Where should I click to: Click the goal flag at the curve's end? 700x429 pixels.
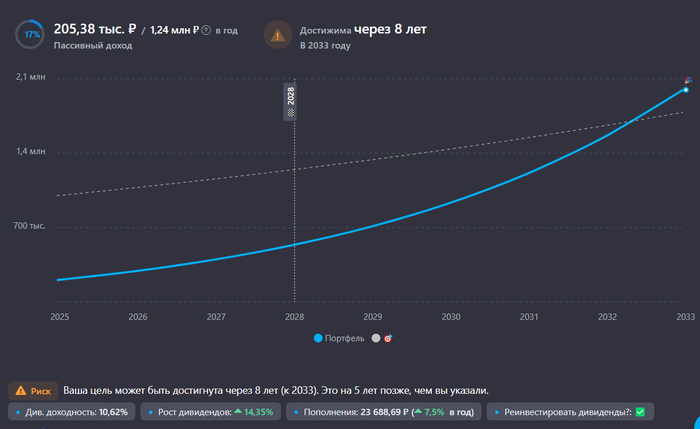pyautogui.click(x=688, y=80)
